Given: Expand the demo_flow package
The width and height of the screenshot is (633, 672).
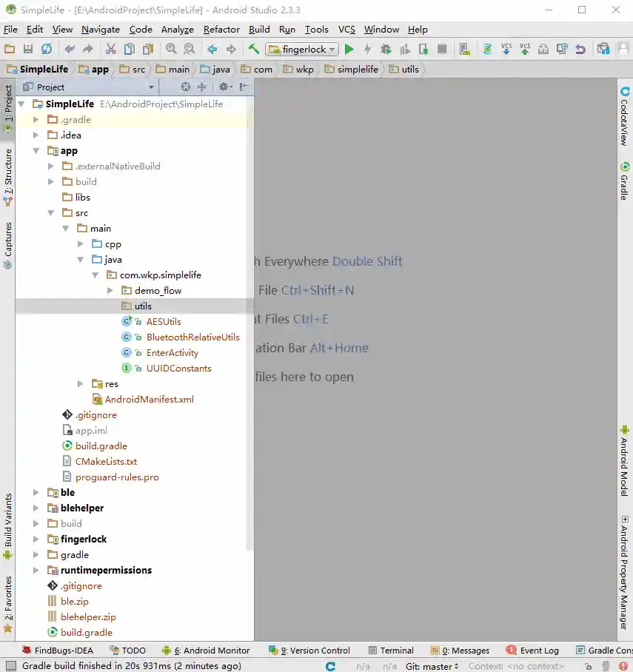Looking at the screenshot, I should point(110,291).
